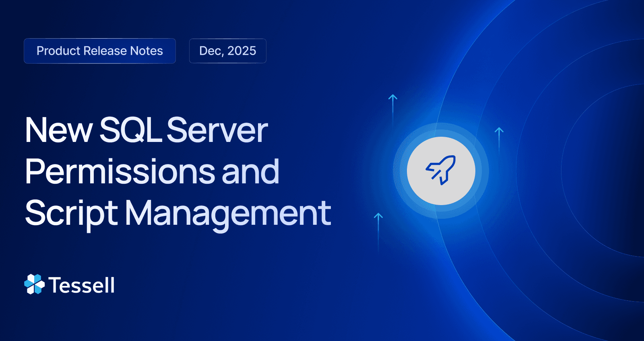Click the Dec, 2025 date badge
Screen dimensions: 644x341
[x=228, y=51]
